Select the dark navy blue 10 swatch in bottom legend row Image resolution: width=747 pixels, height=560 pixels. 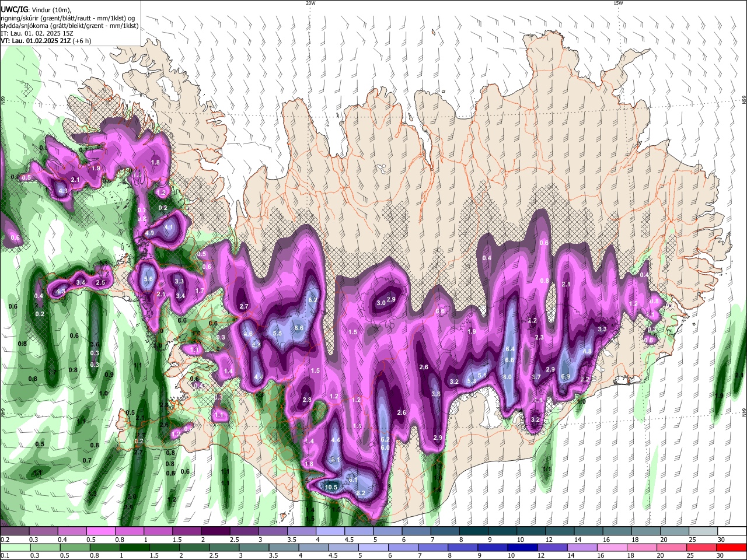pyautogui.click(x=522, y=548)
